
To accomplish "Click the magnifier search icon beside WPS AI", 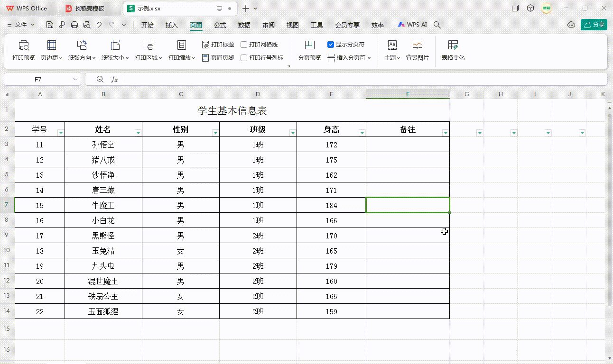I will click(437, 25).
